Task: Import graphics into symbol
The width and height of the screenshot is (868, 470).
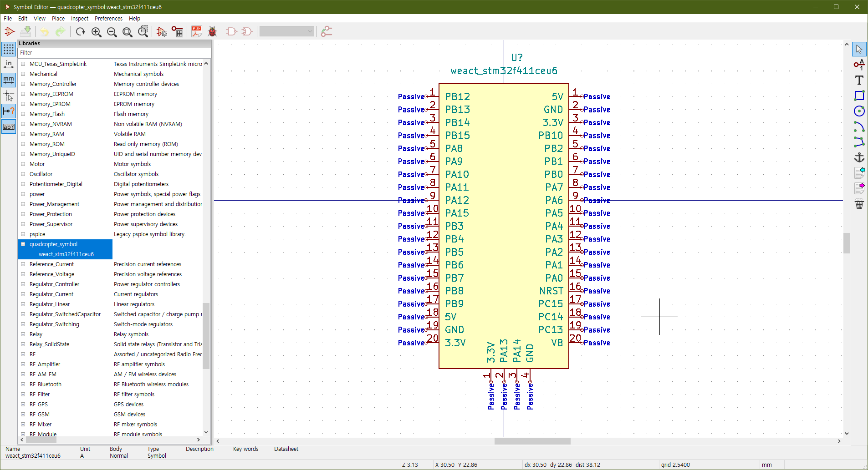Action: (x=859, y=173)
